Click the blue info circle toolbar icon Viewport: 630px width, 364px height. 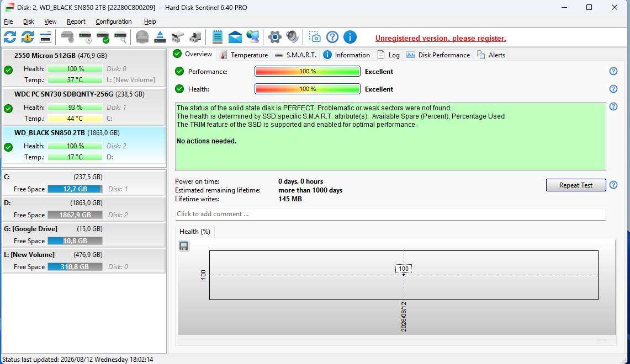point(350,38)
